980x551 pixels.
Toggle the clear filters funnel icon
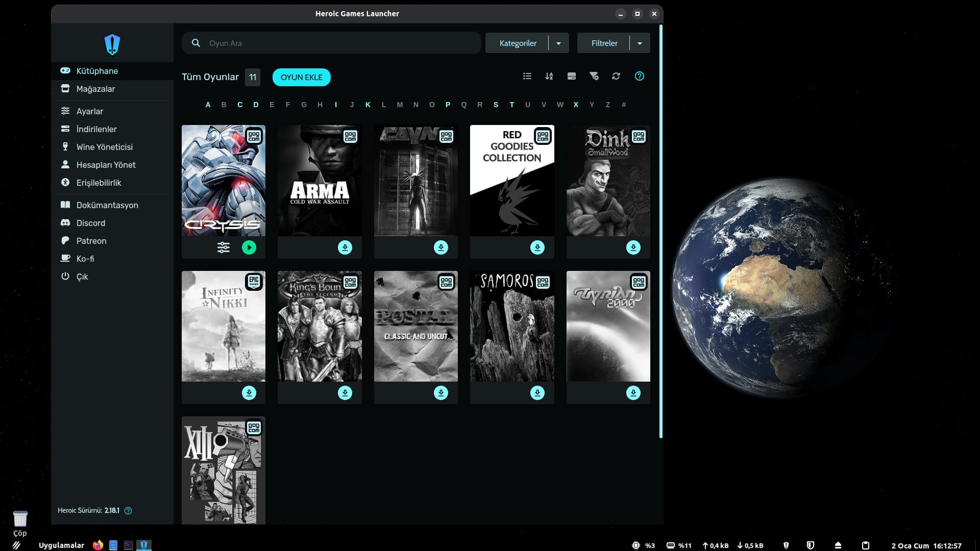point(594,76)
